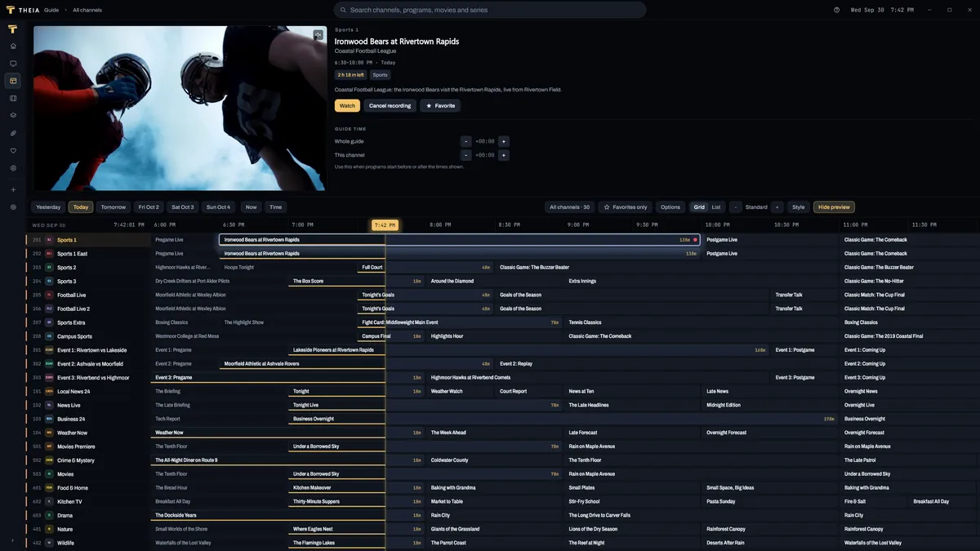Go to Yesterday's guide
This screenshot has height=551, width=980.
tap(48, 207)
